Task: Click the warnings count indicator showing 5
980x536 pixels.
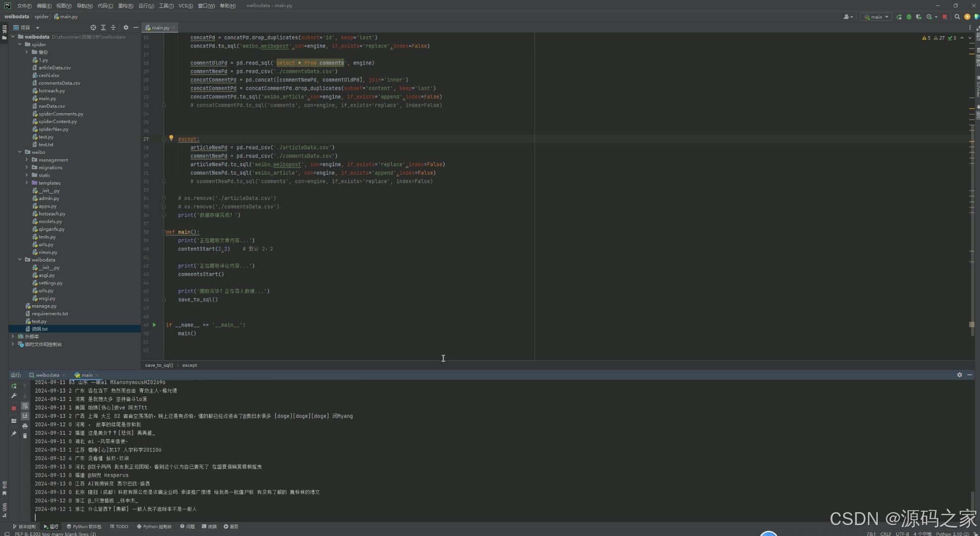Action: pos(926,38)
